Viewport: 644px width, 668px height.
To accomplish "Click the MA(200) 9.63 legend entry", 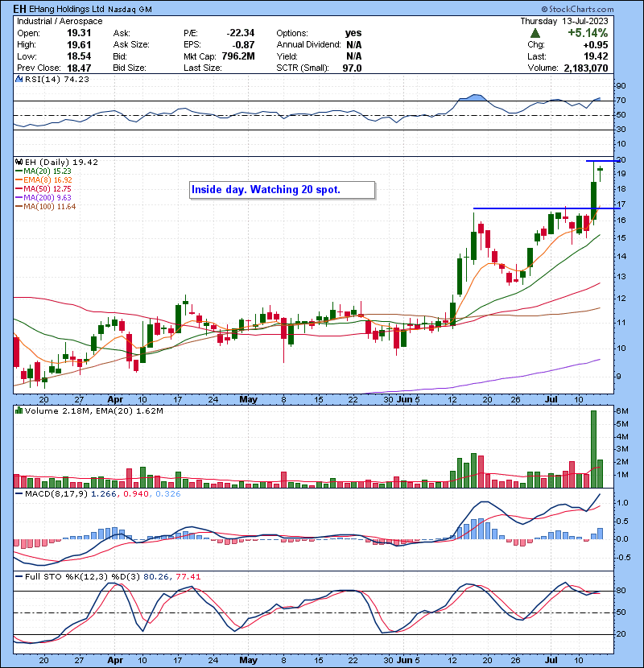I will tap(43, 198).
